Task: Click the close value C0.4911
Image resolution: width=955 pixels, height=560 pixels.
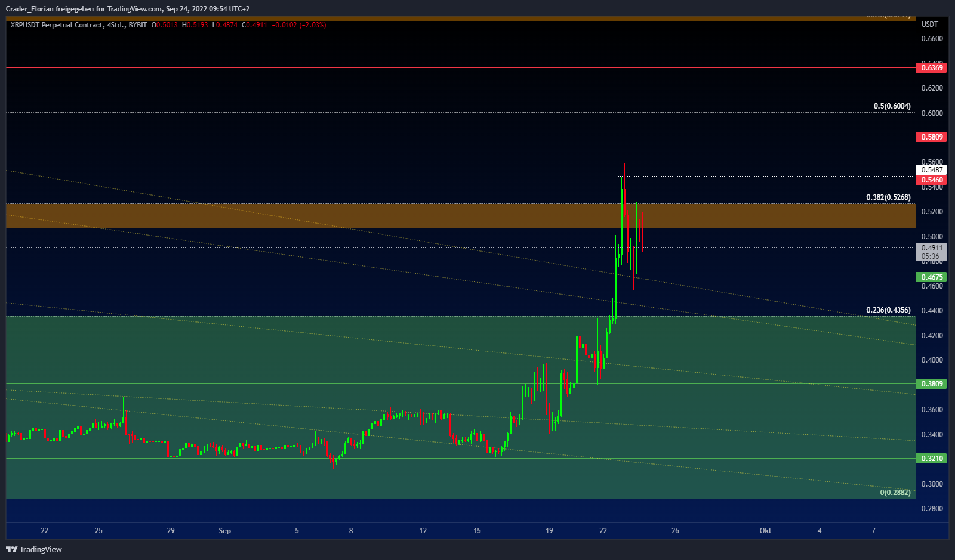Action: pos(255,25)
